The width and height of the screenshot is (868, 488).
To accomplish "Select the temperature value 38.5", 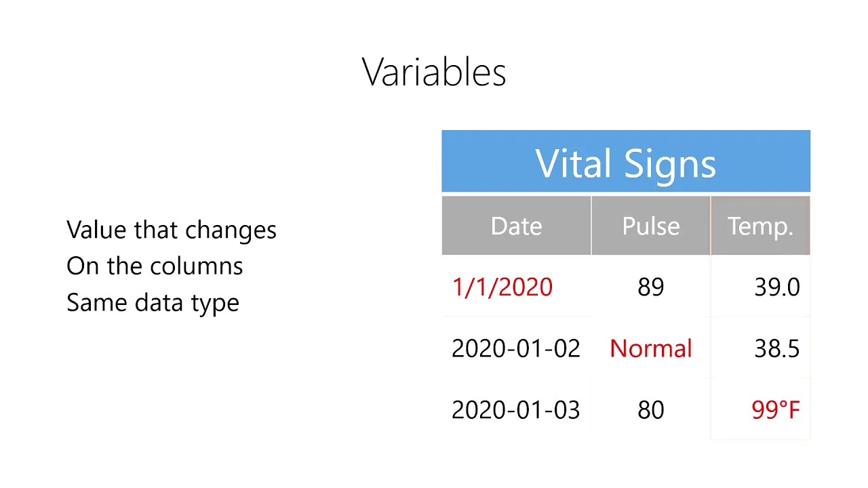I will (777, 348).
